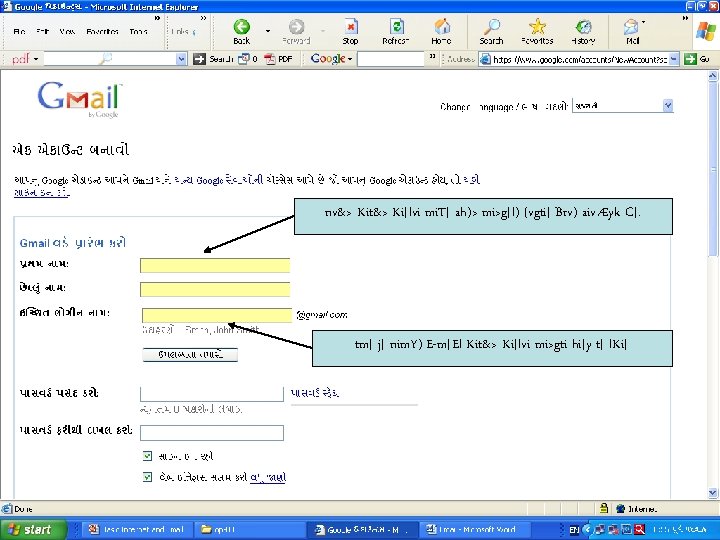Open the Google toolbar menu dropdown
Screen dimensions: 720x540
(x=350, y=59)
